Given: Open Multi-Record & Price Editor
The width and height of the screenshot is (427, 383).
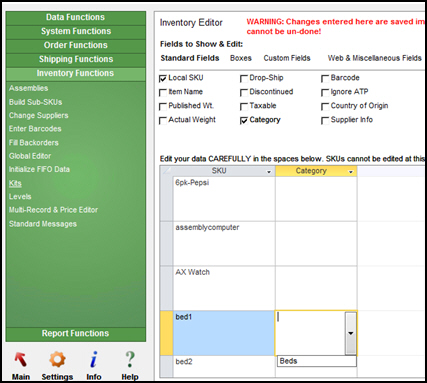Looking at the screenshot, I should pyautogui.click(x=53, y=210).
